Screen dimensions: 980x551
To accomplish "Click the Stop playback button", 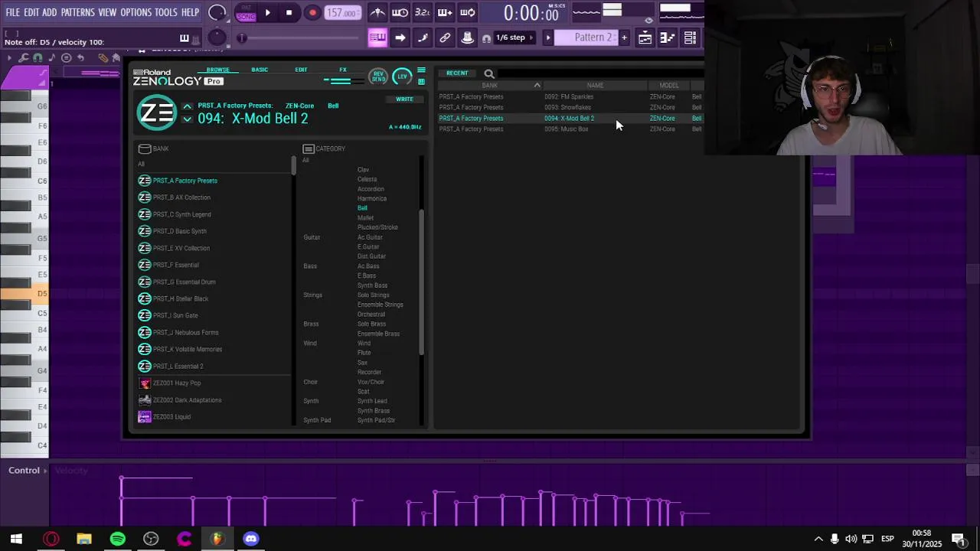I will click(x=289, y=12).
